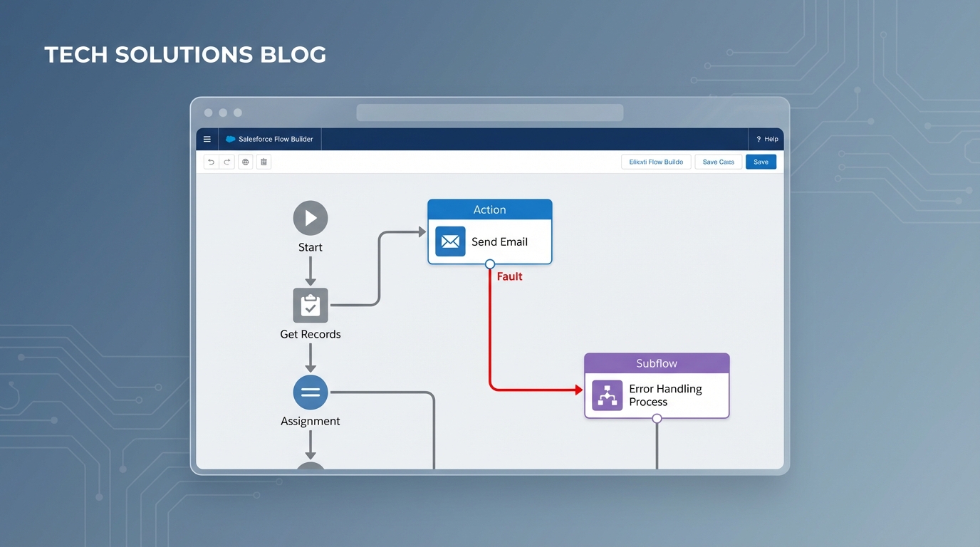Viewport: 980px width, 547px height.
Task: Click the connector dot under the Subflow box
Action: (x=656, y=420)
